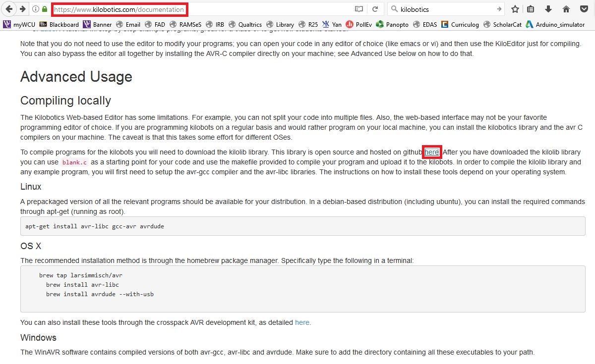The image size is (595, 364).
Task: Open the R25 bookmark
Action: coord(308,24)
